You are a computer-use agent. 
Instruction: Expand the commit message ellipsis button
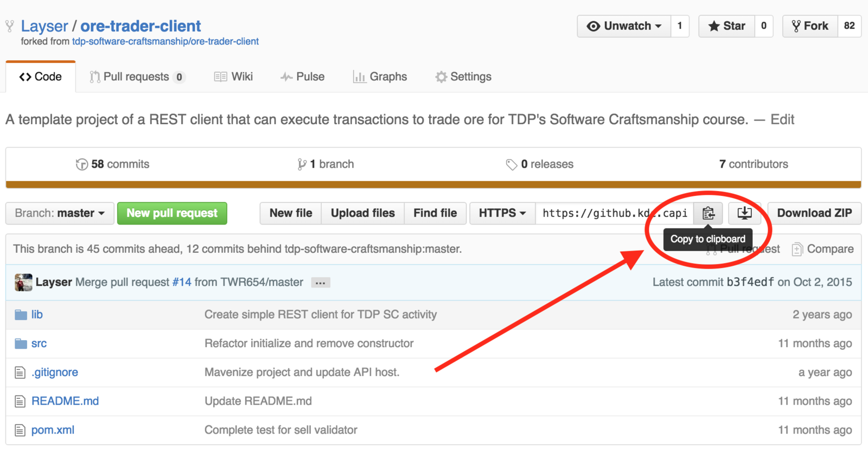point(321,283)
